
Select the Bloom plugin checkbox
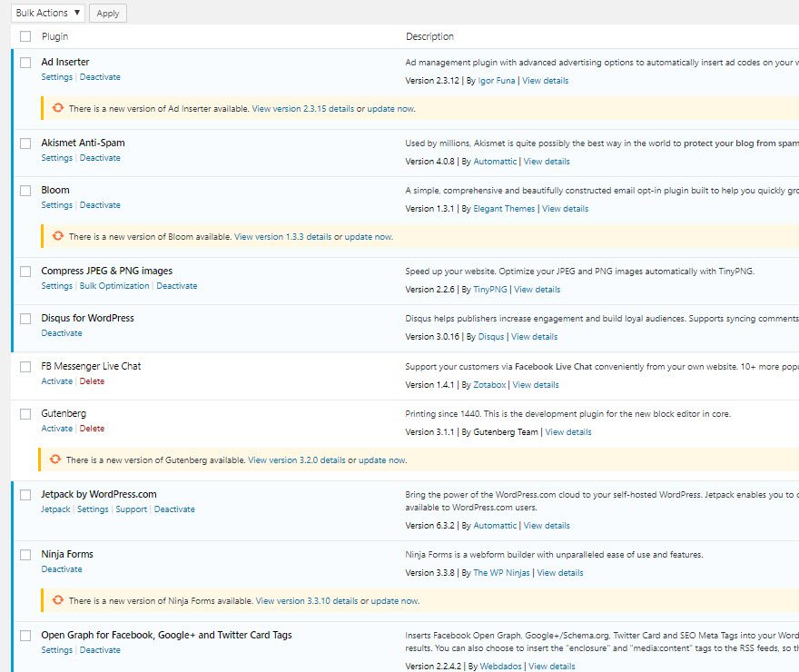click(x=25, y=191)
